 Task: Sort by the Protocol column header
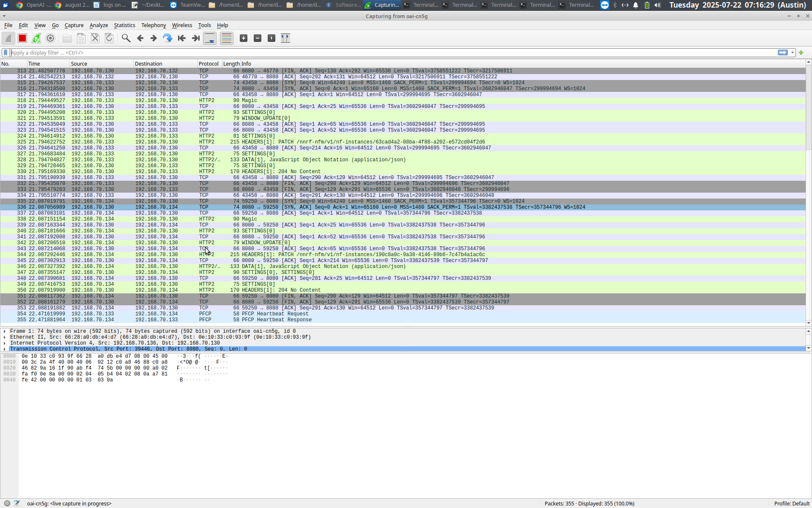pos(208,64)
